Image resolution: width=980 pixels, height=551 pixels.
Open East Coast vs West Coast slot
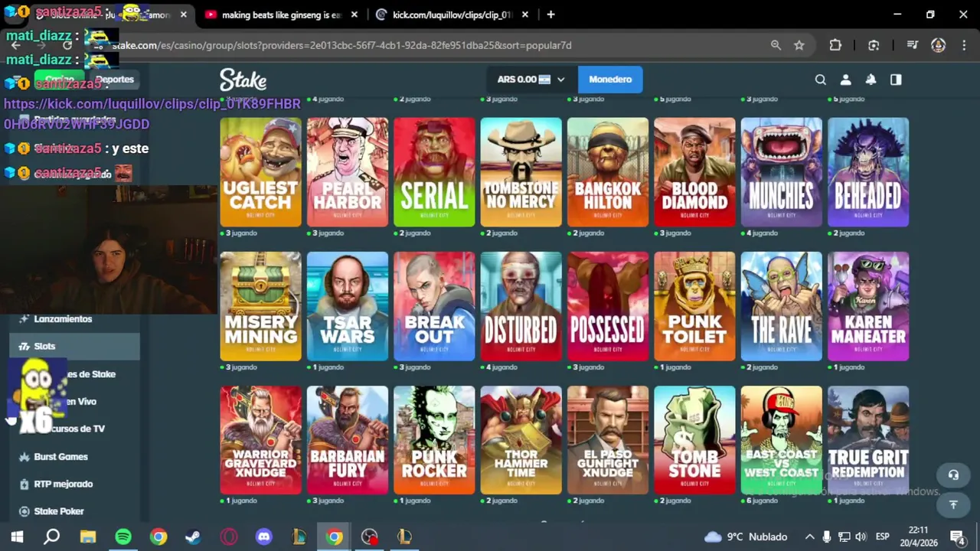click(x=782, y=440)
